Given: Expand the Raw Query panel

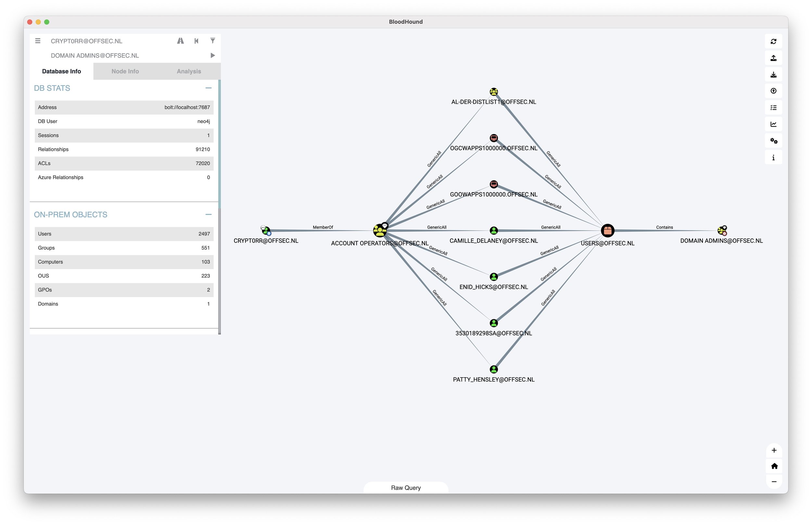Looking at the screenshot, I should click(405, 488).
